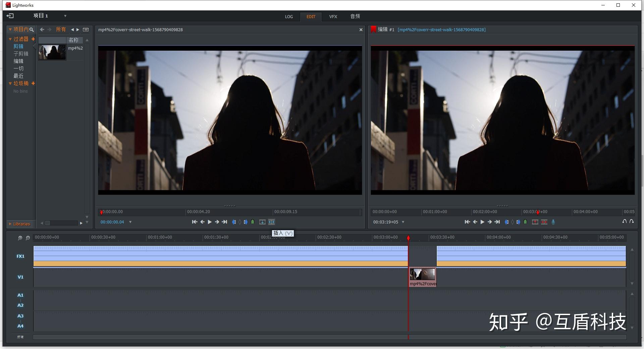
Task: Open the 项目 1 project dropdown
Action: (65, 16)
